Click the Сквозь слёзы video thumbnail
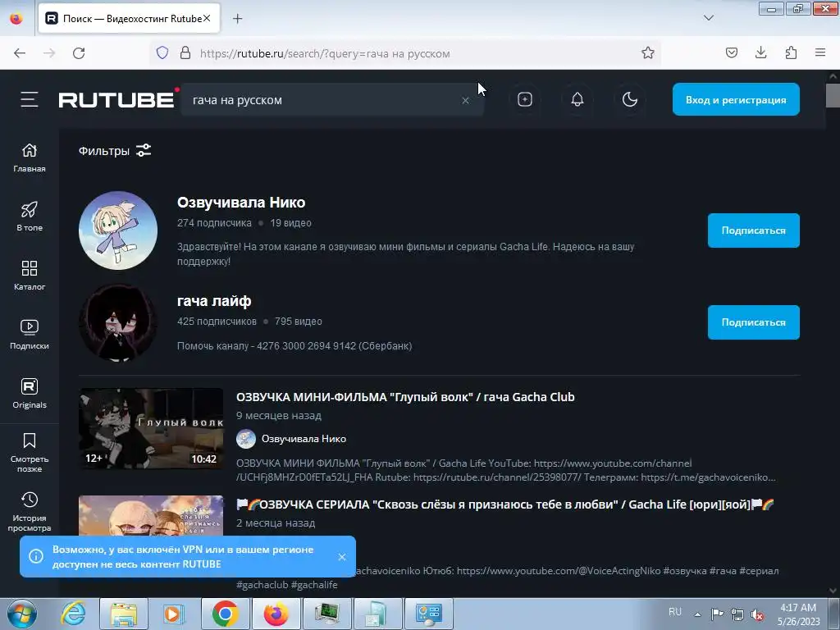This screenshot has width=840, height=630. (151, 516)
